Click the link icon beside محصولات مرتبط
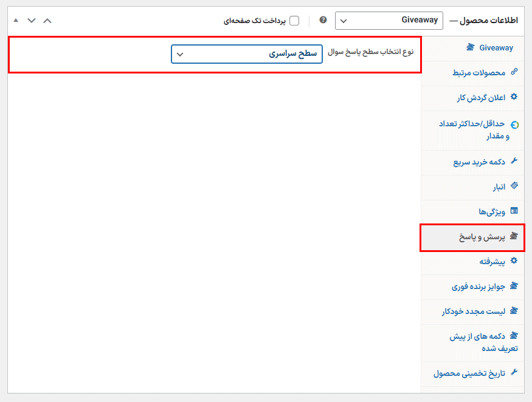The height and width of the screenshot is (402, 532). pos(514,72)
